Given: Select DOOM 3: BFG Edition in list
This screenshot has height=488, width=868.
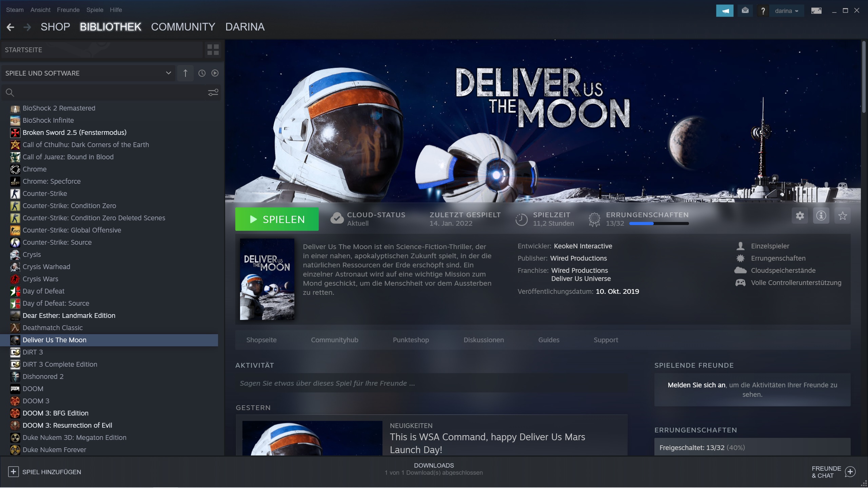Looking at the screenshot, I should [x=55, y=413].
